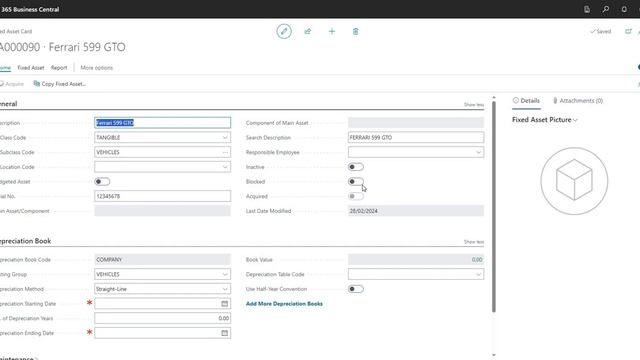Open the Responsible Employee dropdown
This screenshot has height=360, width=640.
click(478, 152)
